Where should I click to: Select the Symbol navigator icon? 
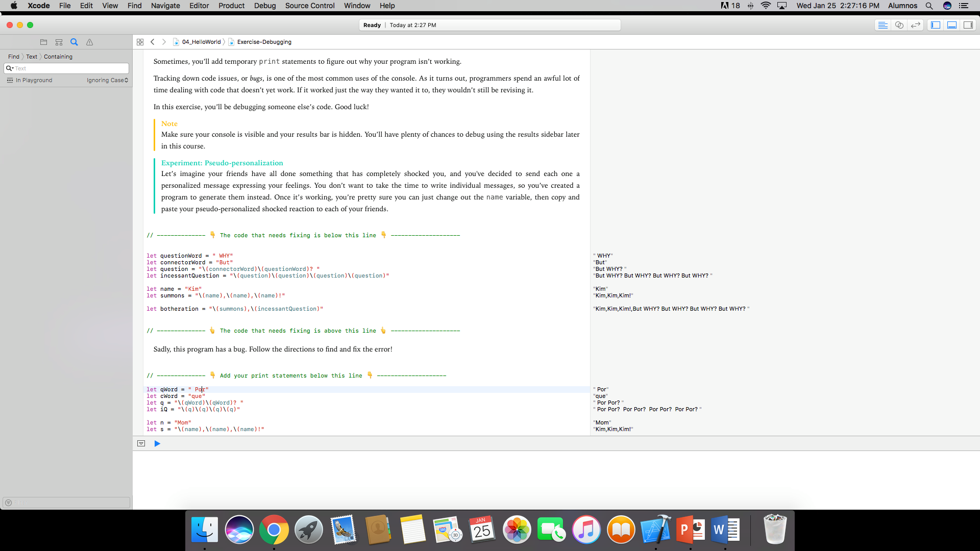click(59, 42)
